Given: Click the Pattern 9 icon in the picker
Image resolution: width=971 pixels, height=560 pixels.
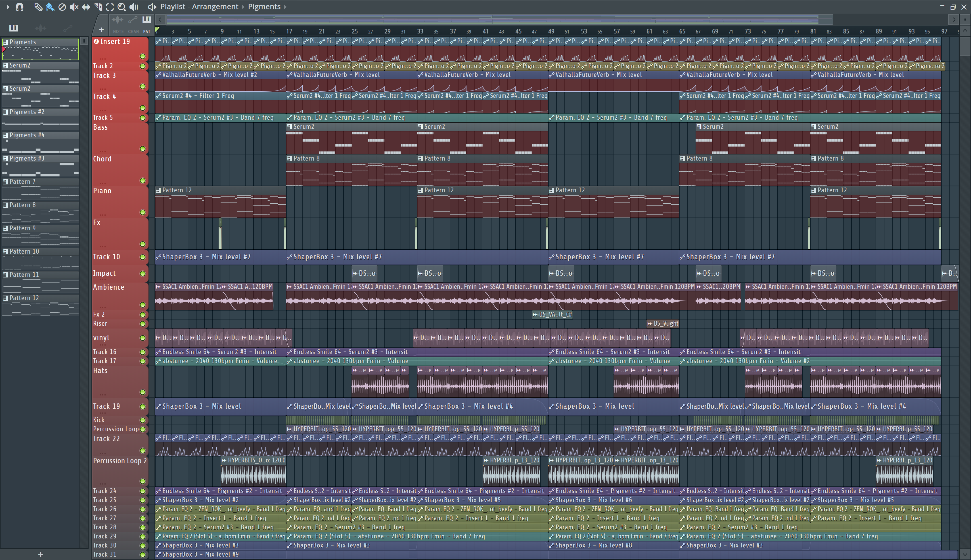Looking at the screenshot, I should point(5,228).
